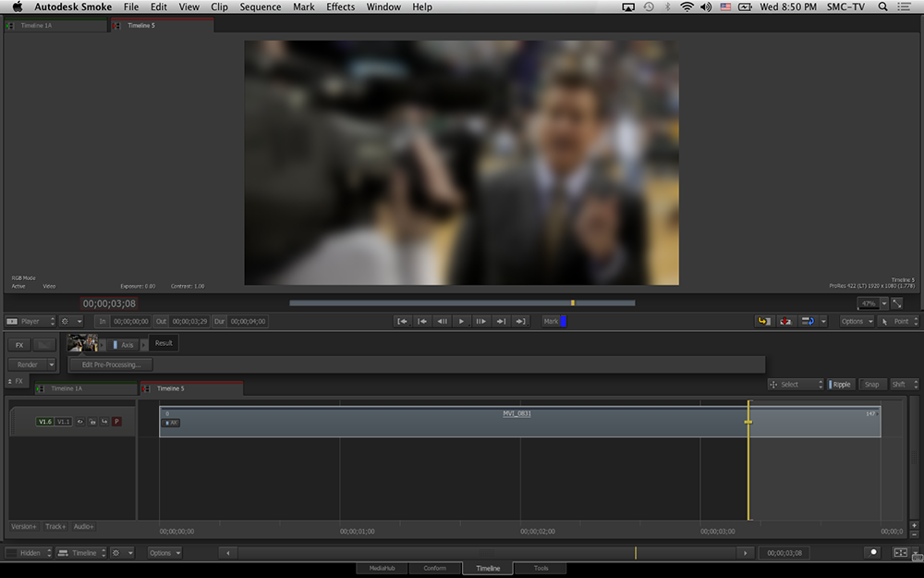Add a new track with Track+
Screen dimensions: 924x578
[55, 526]
